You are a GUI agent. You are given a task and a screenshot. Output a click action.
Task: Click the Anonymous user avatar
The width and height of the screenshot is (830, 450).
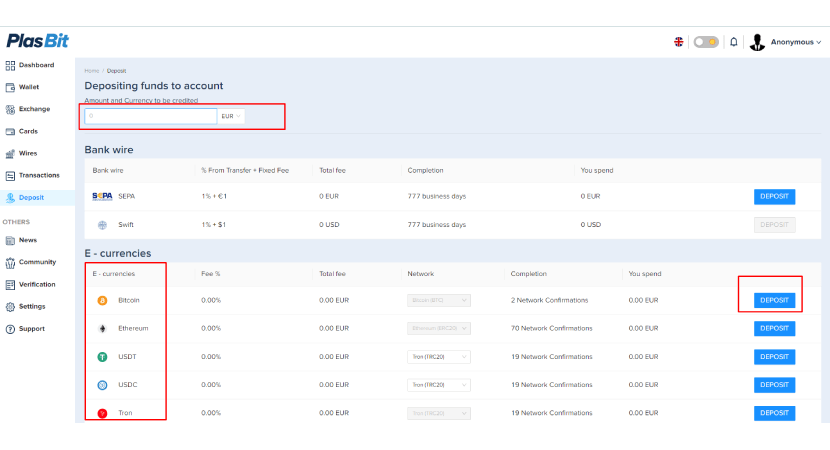tap(757, 42)
